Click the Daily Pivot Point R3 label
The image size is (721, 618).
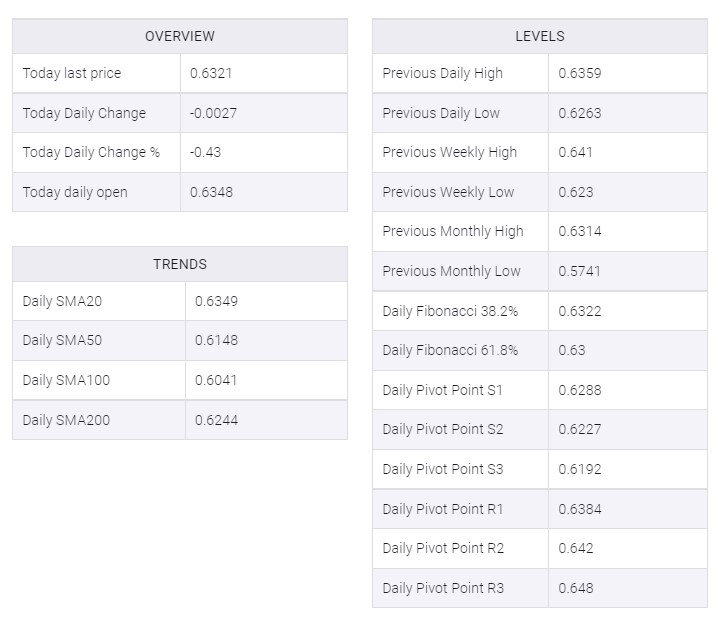coord(443,588)
